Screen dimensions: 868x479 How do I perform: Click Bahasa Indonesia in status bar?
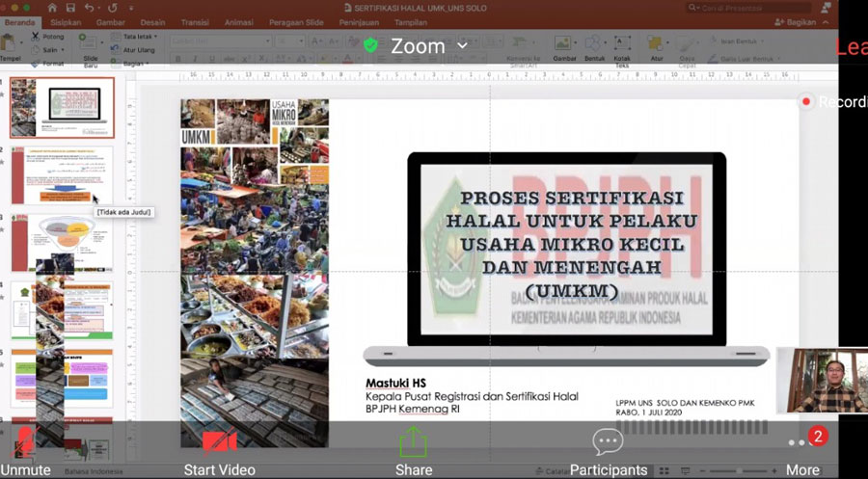coord(94,472)
